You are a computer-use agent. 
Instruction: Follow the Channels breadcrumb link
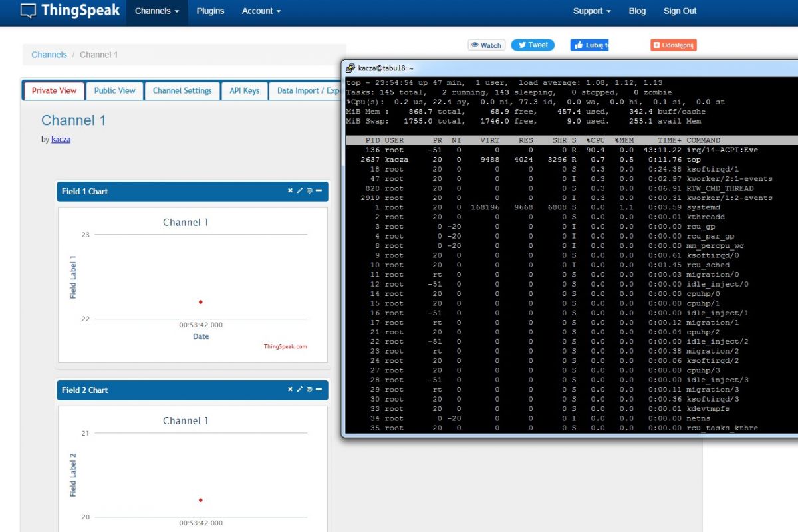pyautogui.click(x=49, y=55)
